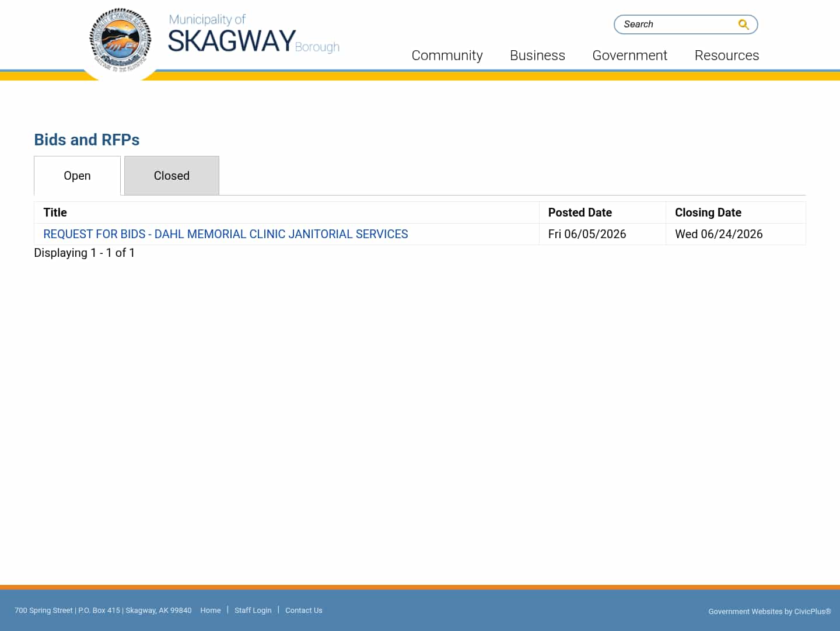840x631 pixels.
Task: Open the Community menu
Action: [x=447, y=55]
